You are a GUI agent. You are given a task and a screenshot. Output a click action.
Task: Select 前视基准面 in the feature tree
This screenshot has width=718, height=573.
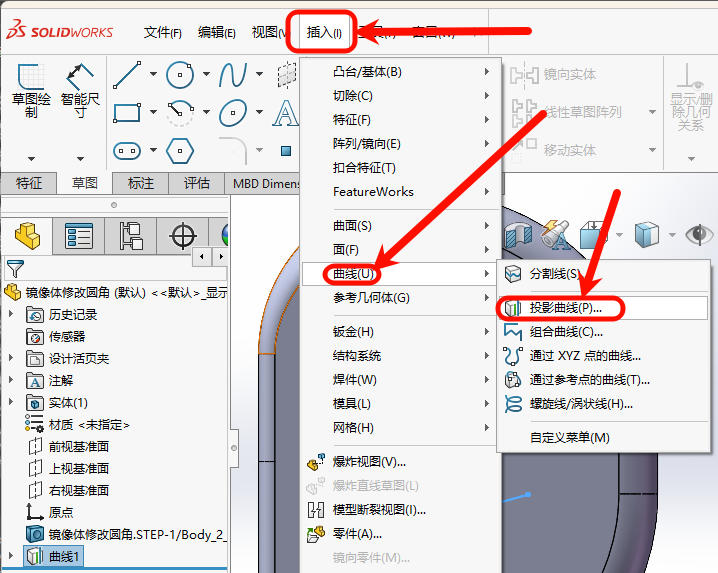[x=79, y=446]
